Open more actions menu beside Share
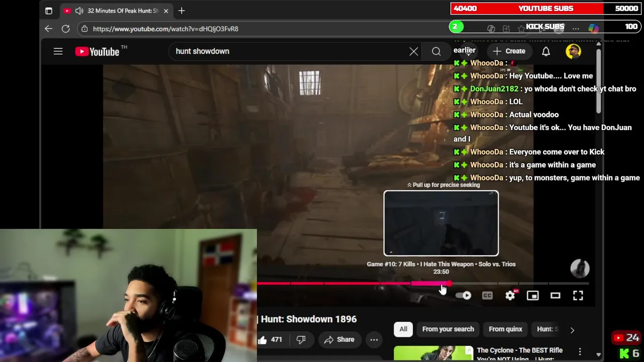 pyautogui.click(x=374, y=340)
